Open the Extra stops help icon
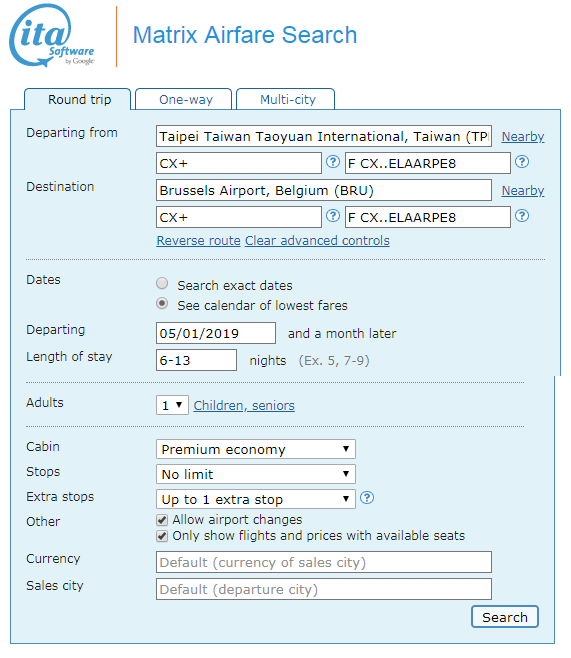 pos(367,498)
